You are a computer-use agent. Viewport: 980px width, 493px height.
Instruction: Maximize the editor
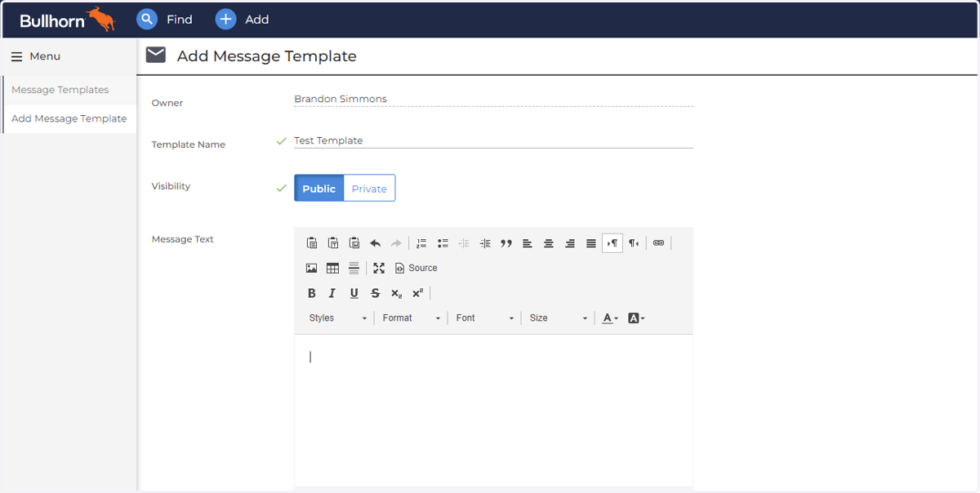coord(379,268)
